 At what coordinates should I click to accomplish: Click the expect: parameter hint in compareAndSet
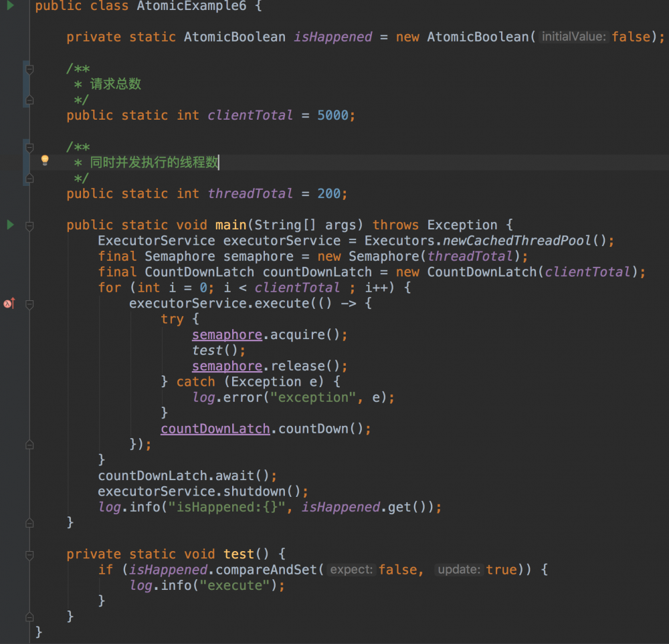tap(352, 570)
